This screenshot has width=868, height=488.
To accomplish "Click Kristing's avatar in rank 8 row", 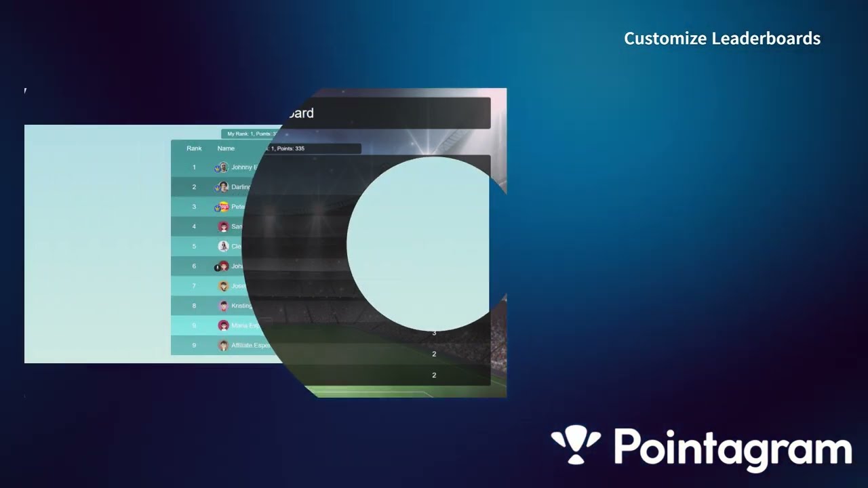I will pos(224,306).
